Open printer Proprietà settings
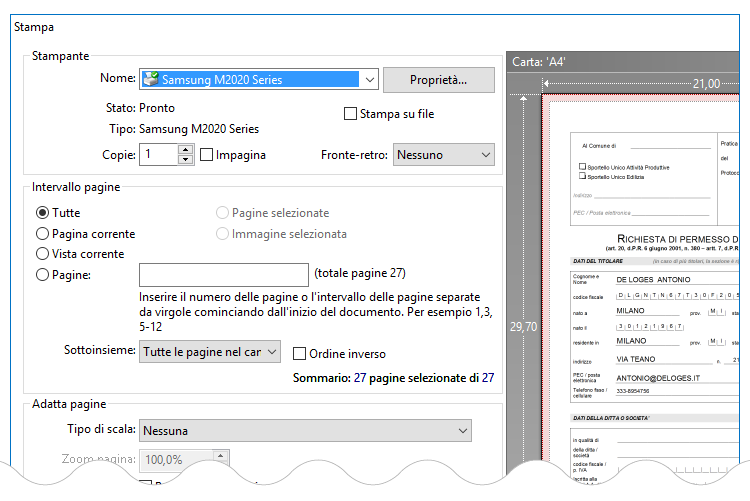The width and height of the screenshot is (750, 501). pos(439,80)
